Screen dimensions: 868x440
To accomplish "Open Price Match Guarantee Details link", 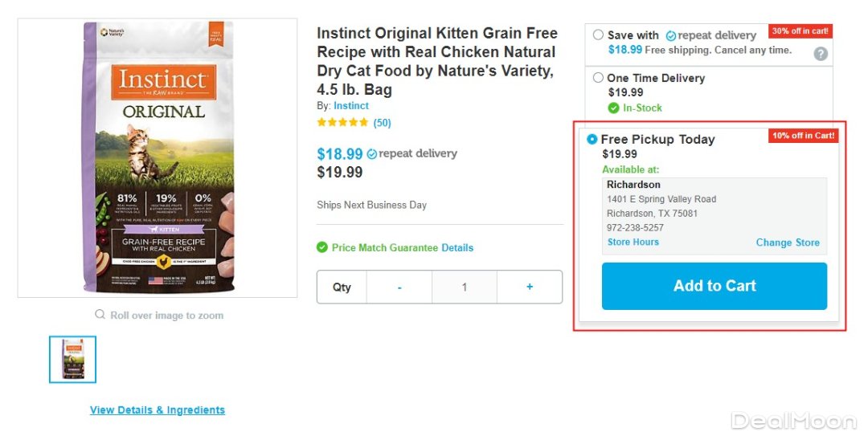I will point(457,247).
